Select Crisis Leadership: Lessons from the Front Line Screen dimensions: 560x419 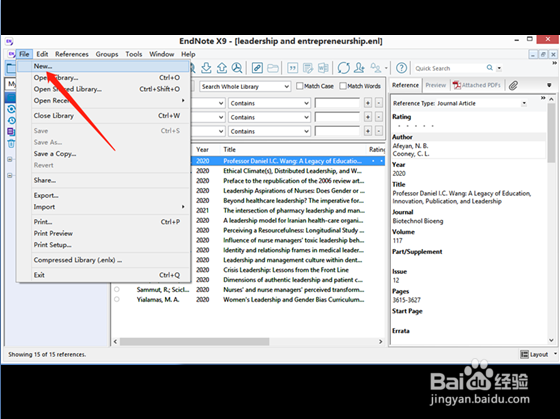tap(286, 270)
